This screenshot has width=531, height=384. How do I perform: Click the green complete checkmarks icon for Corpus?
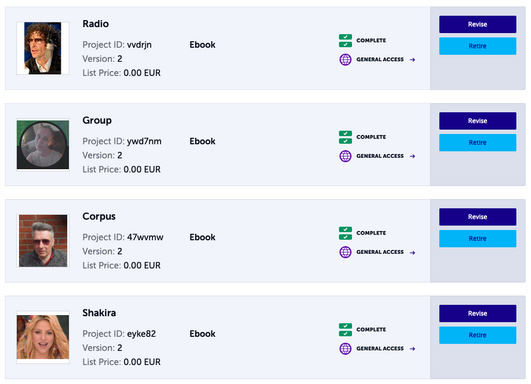pos(345,233)
